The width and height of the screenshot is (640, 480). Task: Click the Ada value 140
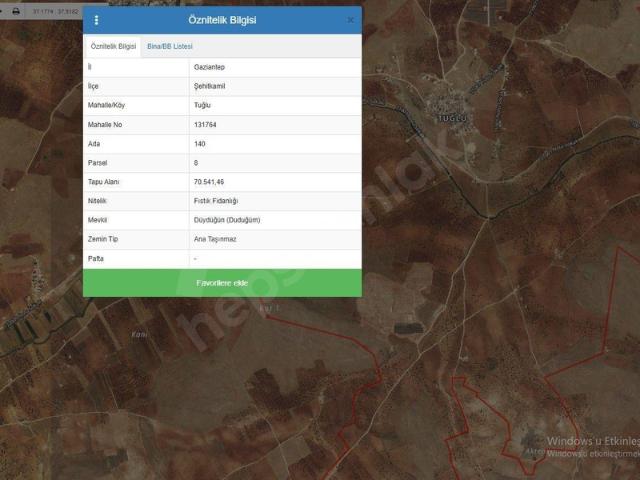[200, 144]
